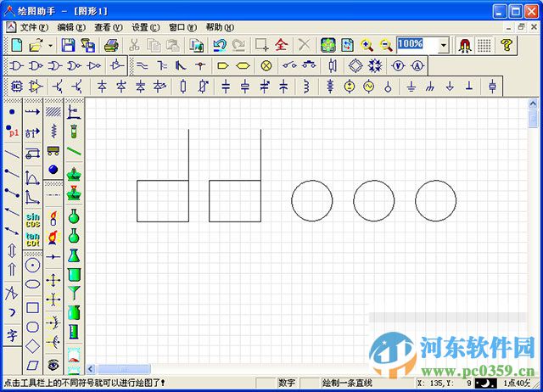Select the text tool (字)
Viewport: 543px width, 392px height.
click(12, 335)
